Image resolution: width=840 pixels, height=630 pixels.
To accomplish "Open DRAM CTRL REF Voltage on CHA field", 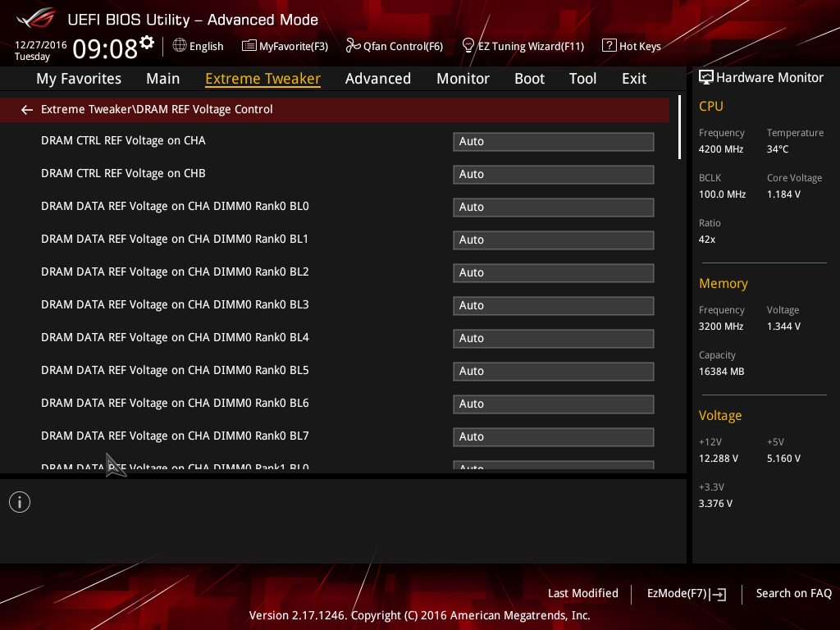I will 554,141.
